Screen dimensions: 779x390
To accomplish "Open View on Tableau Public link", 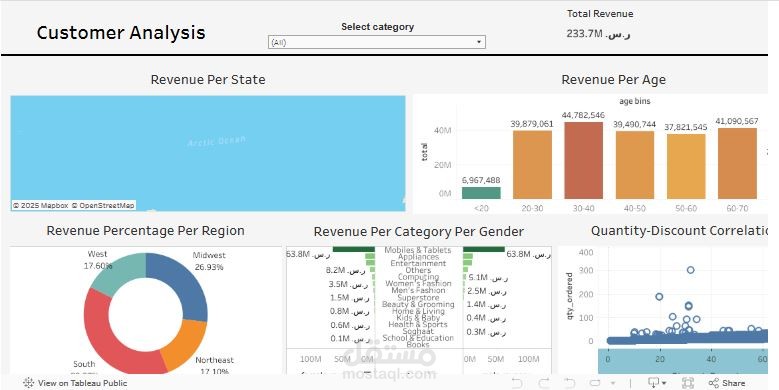I will pyautogui.click(x=82, y=383).
